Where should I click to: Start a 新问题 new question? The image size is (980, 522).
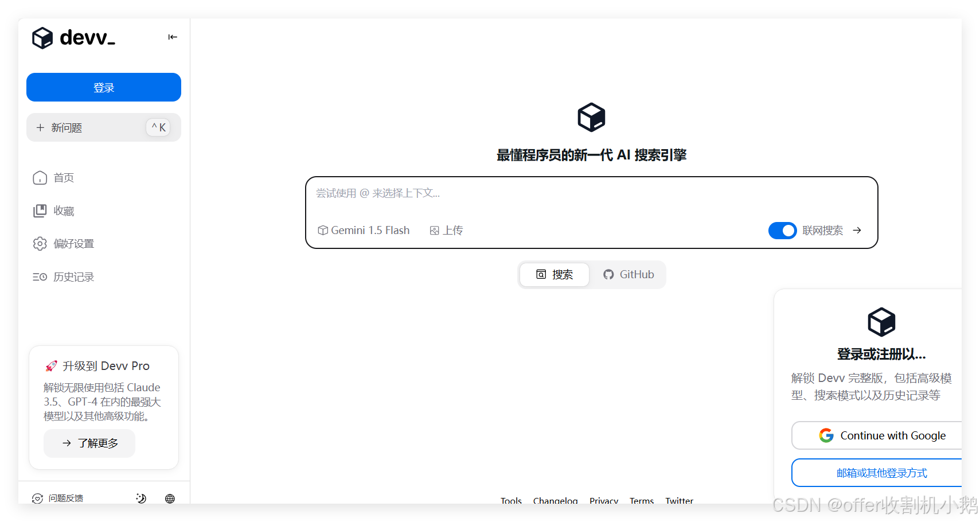point(104,127)
